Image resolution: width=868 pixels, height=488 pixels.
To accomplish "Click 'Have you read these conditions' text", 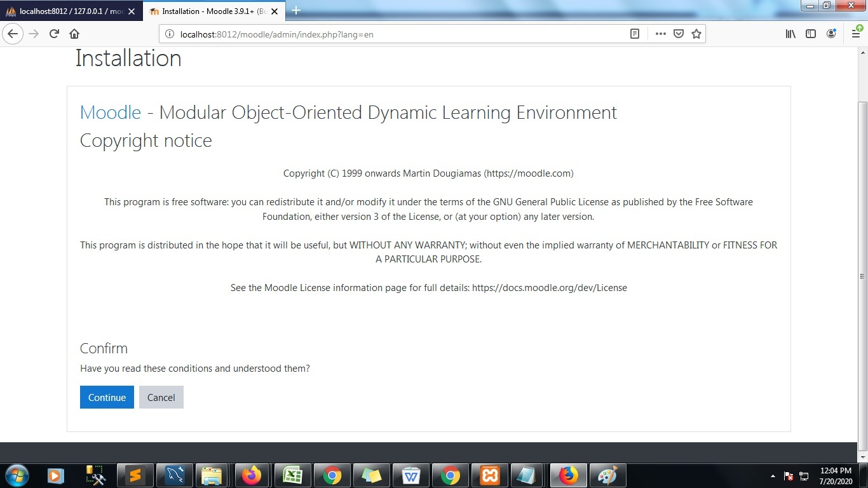I will click(195, 369).
